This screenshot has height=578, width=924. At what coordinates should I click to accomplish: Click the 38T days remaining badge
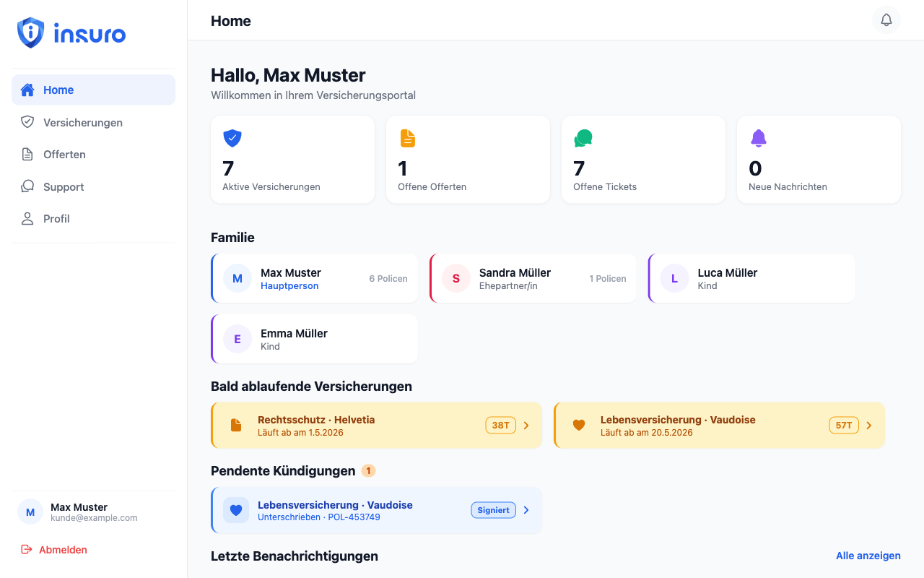click(501, 426)
